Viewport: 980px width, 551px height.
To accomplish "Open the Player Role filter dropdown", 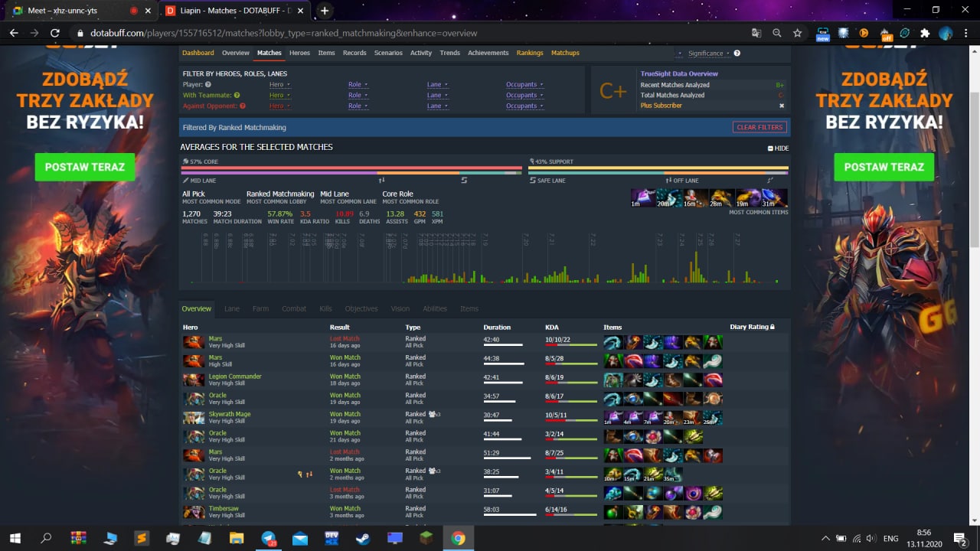I will tap(358, 85).
